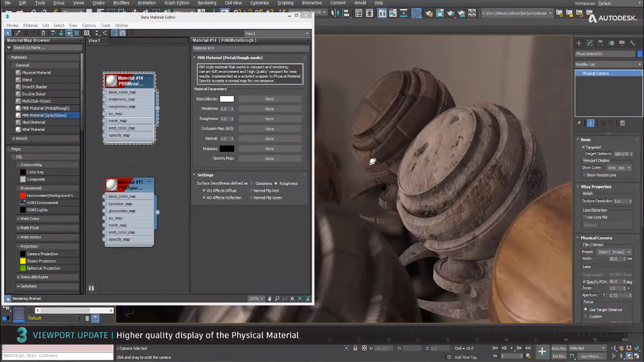Toggle the Scene Explorer toolbar icon

(359, 13)
